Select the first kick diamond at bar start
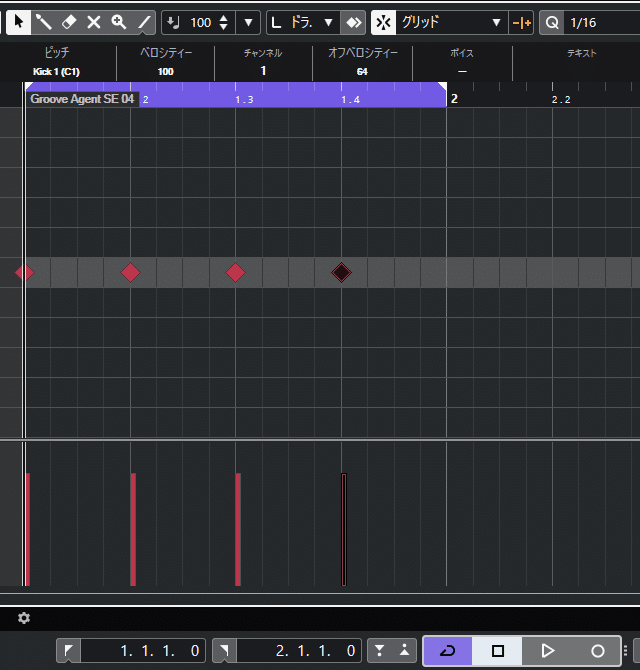Screen dimensions: 640x670 coord(25,272)
